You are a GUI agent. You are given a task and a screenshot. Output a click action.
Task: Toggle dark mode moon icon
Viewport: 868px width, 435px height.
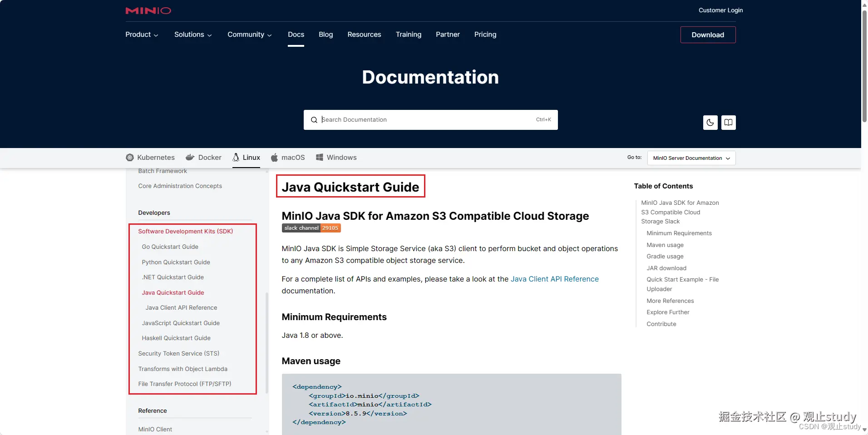click(x=710, y=123)
